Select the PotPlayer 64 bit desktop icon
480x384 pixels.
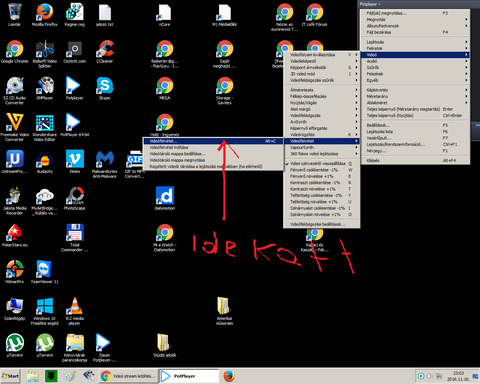point(74,125)
